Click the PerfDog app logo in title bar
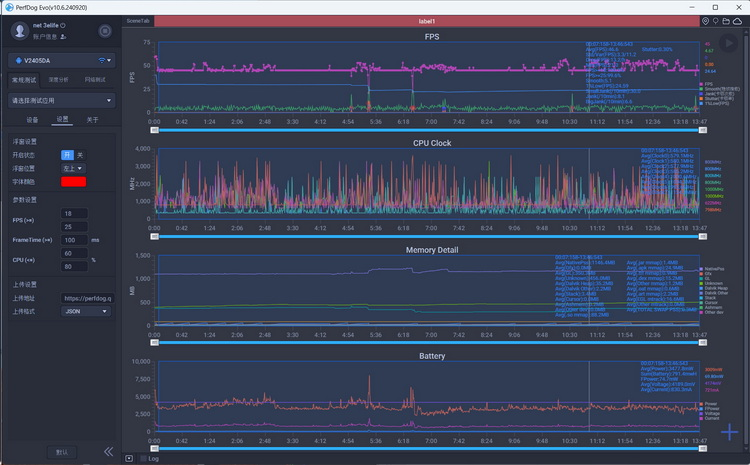The image size is (750, 465). 9,7
